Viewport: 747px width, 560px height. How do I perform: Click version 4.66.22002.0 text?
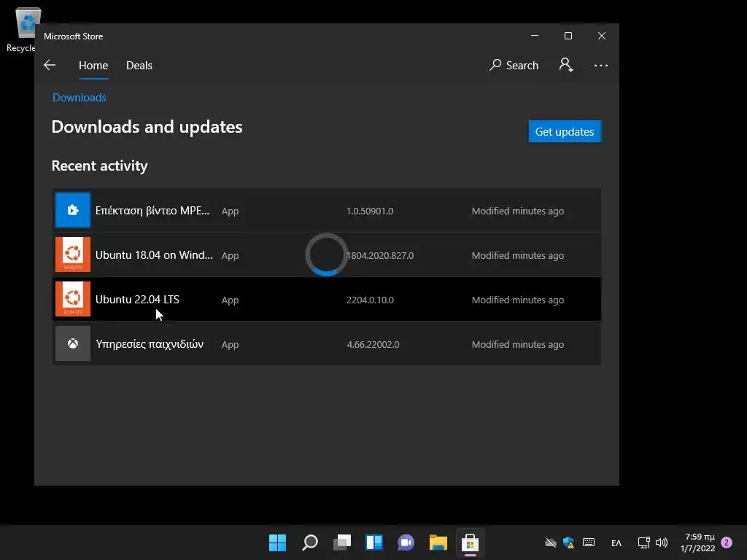pos(373,344)
